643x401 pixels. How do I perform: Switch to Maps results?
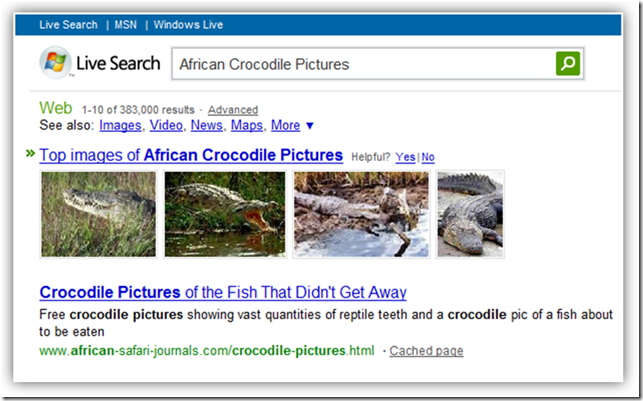[246, 126]
